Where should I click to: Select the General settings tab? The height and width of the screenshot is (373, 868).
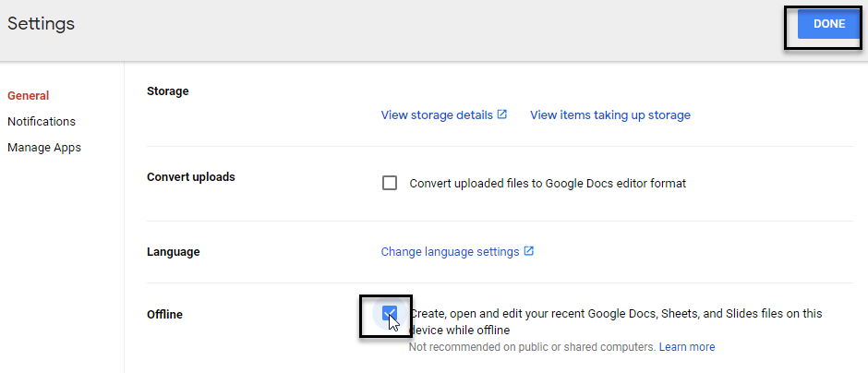pyautogui.click(x=29, y=96)
